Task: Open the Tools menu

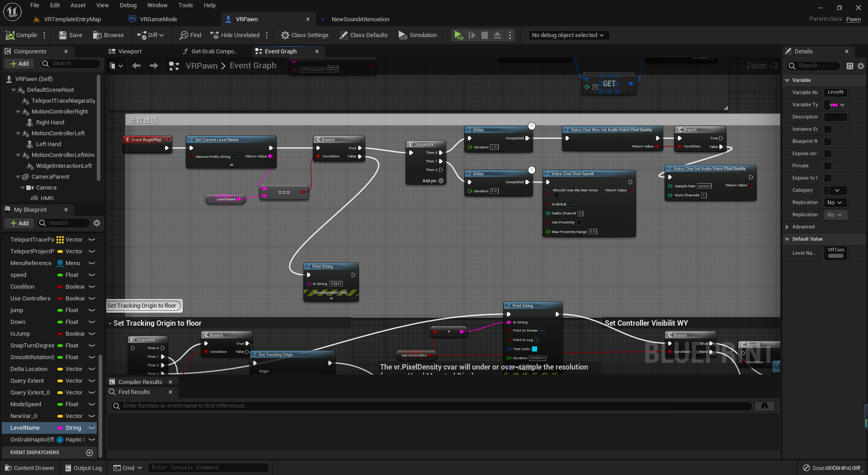Action: (185, 5)
